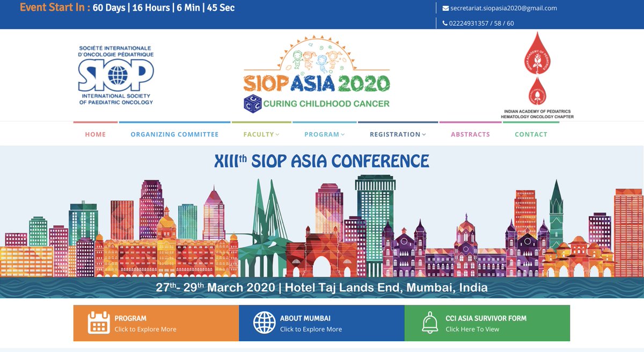644x352 pixels.
Task: Click the Indian Academy of Pediatrics logo
Action: pos(537,74)
